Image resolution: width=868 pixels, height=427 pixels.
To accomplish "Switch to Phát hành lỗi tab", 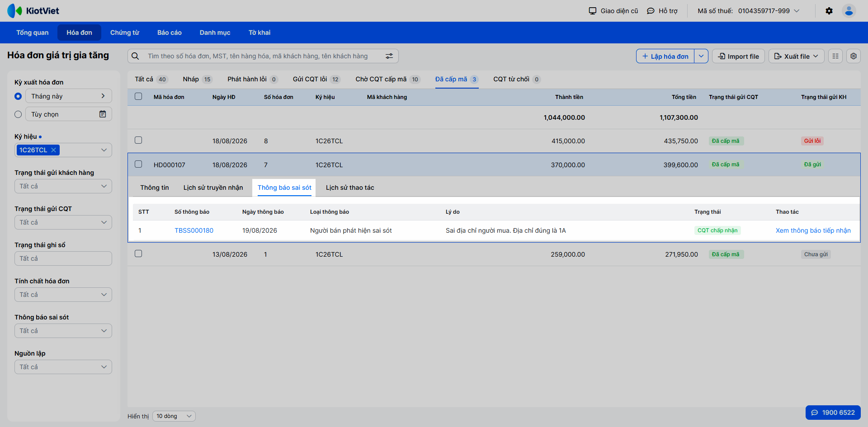I will pyautogui.click(x=253, y=79).
